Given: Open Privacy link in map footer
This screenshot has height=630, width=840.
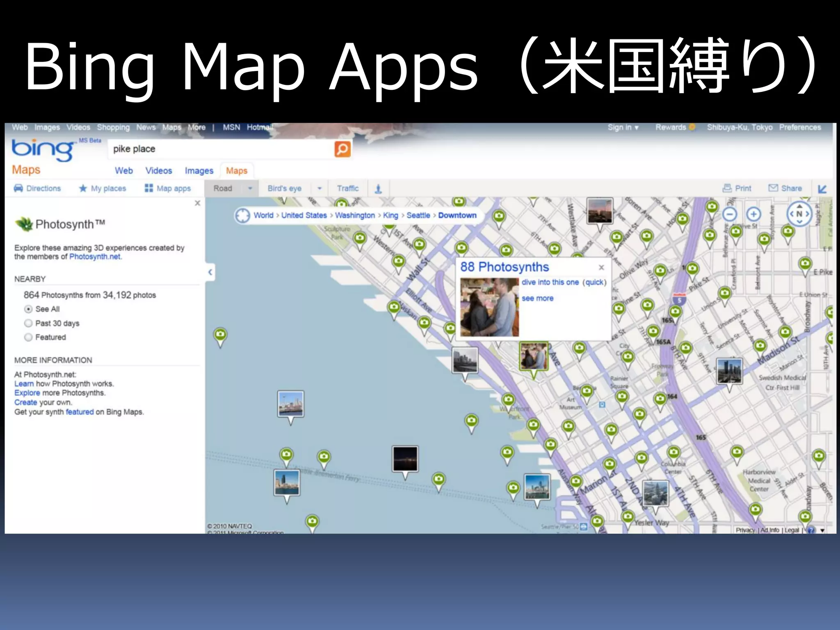Looking at the screenshot, I should 745,530.
